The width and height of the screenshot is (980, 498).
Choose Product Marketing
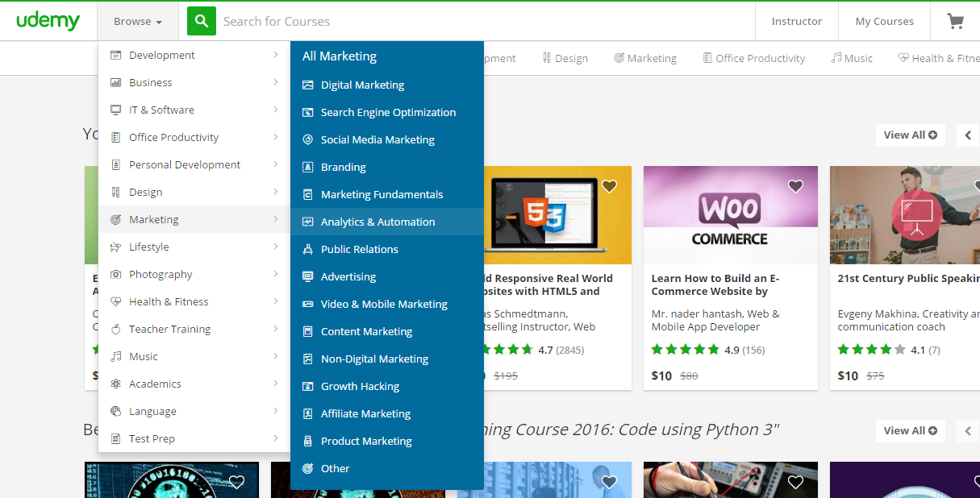[387, 441]
